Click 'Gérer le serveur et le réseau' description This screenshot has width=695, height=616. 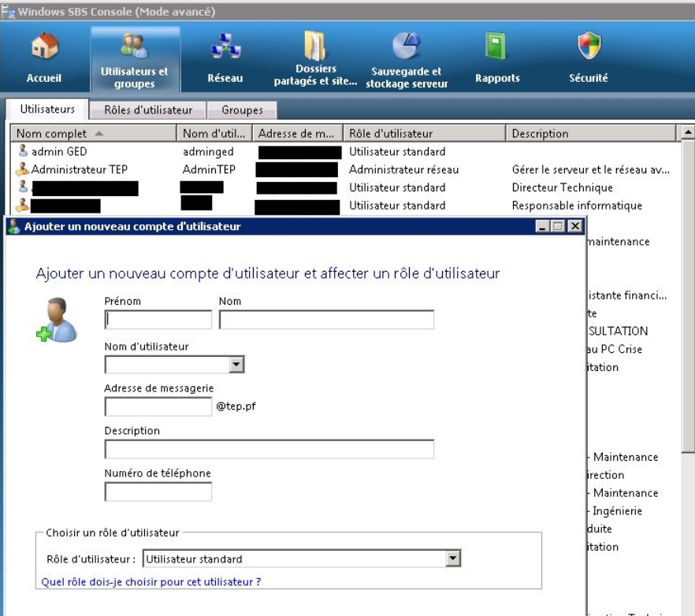[x=591, y=169]
